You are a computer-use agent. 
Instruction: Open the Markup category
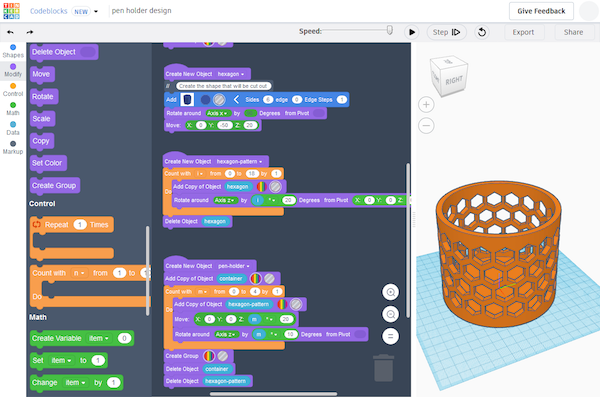pos(13,148)
